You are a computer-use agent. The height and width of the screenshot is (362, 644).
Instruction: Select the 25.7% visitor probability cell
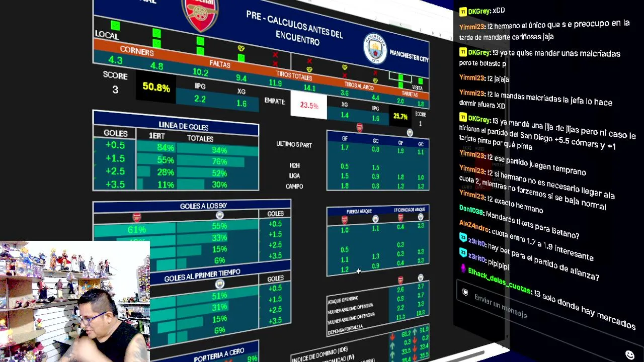[400, 117]
